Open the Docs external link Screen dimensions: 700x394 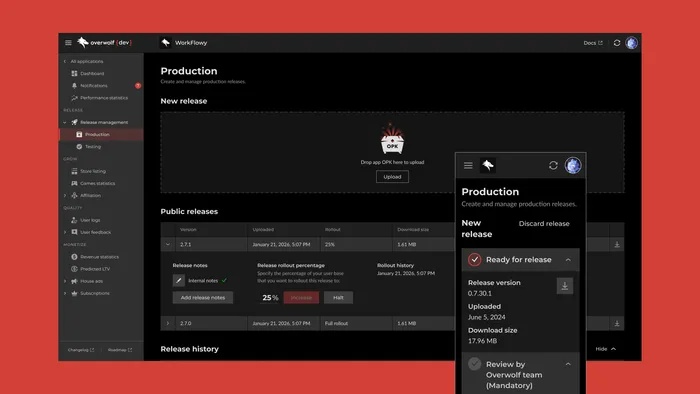[x=593, y=43]
